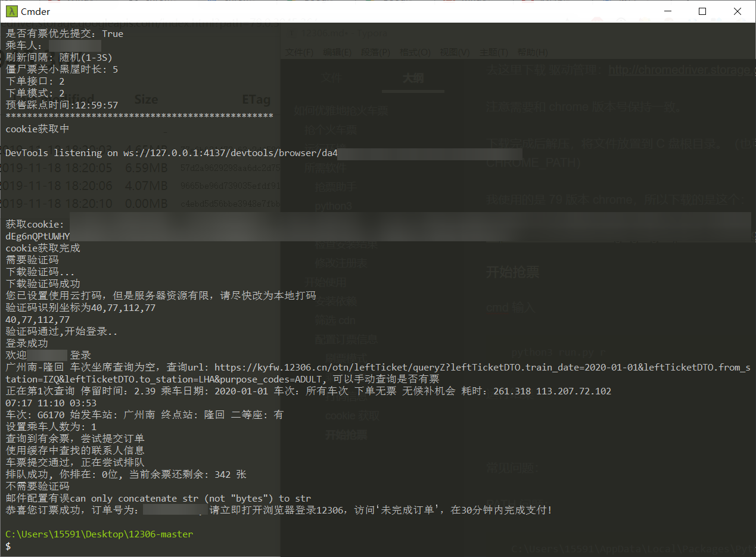The height and width of the screenshot is (557, 756).
Task: Maximize the Cmder window
Action: coord(703,11)
